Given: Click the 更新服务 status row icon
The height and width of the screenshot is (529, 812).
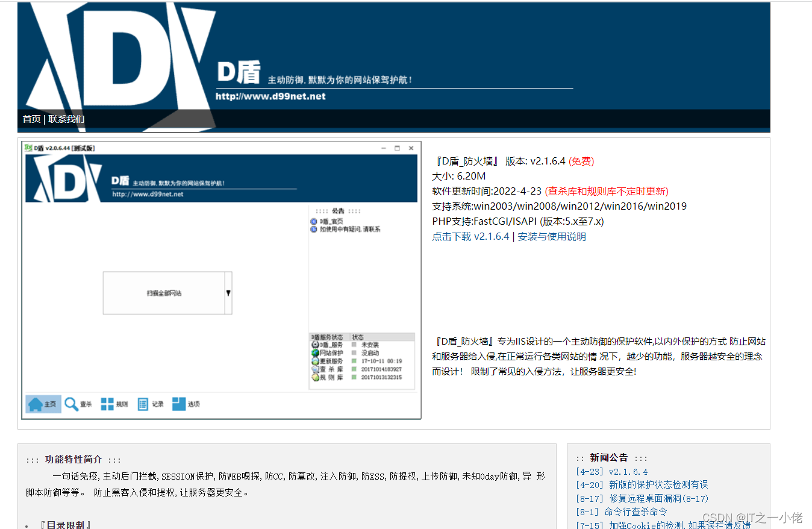Looking at the screenshot, I should (315, 361).
